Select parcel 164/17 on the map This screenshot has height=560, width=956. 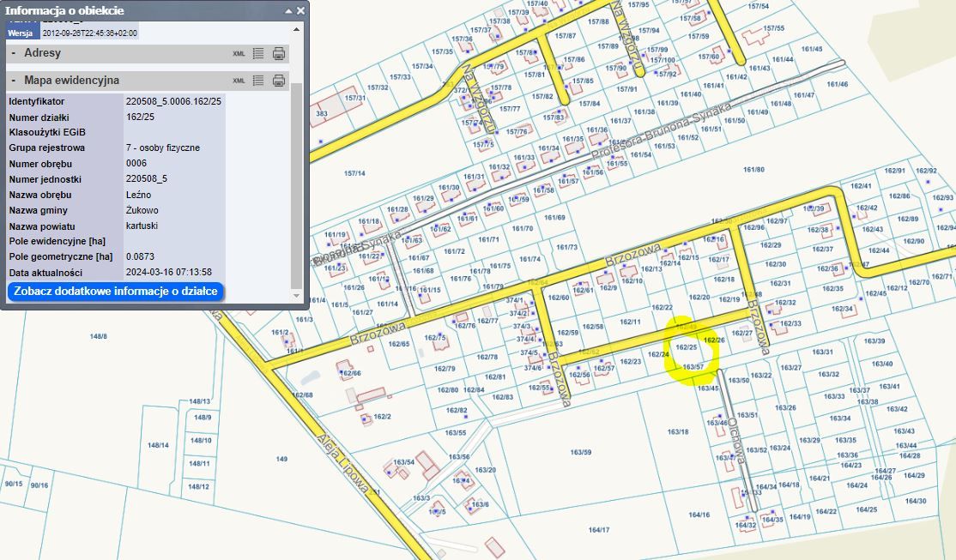599,530
